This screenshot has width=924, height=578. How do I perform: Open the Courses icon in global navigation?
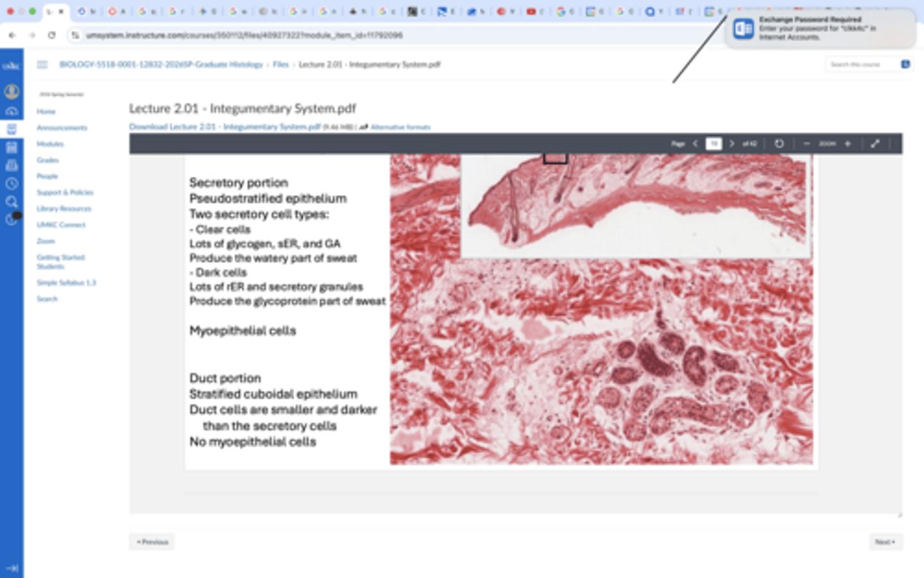tap(12, 129)
